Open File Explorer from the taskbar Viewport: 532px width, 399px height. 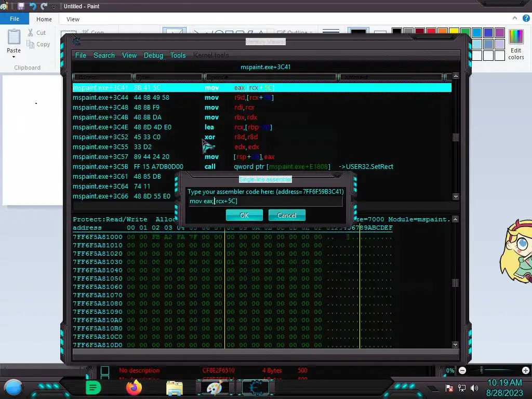click(175, 388)
